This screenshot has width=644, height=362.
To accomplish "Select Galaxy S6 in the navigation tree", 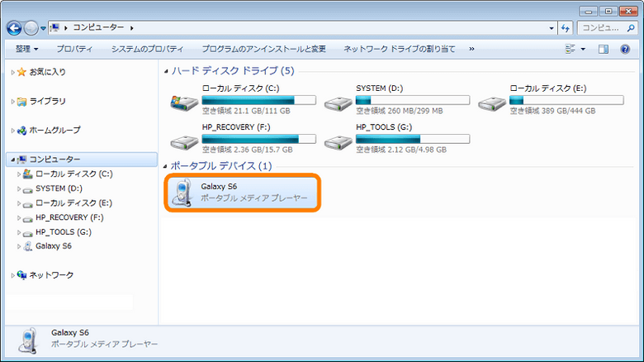I will (54, 246).
